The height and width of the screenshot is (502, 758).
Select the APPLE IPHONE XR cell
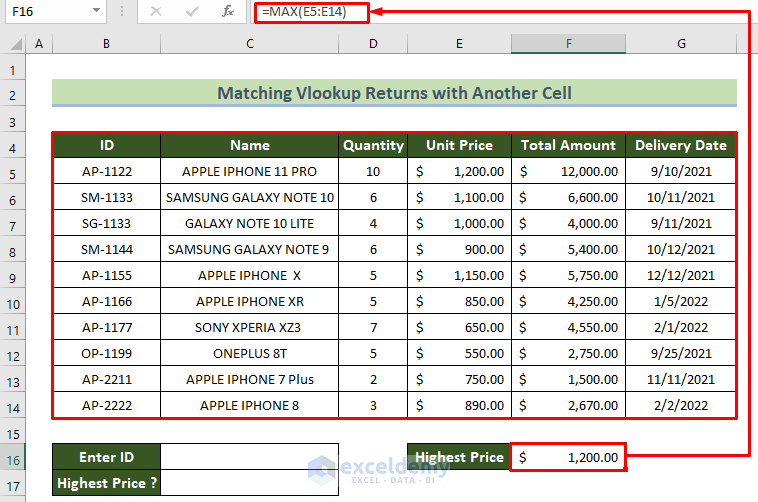tap(249, 302)
